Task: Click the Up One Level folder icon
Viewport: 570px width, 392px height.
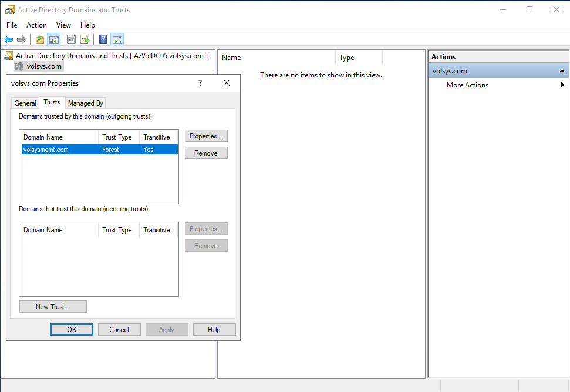Action: point(40,40)
